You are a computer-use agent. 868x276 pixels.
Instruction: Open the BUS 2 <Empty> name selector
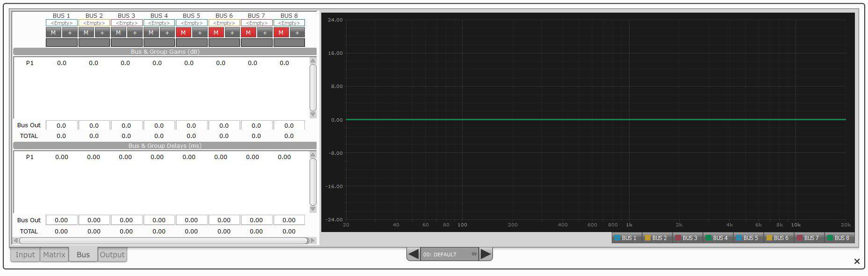[94, 23]
